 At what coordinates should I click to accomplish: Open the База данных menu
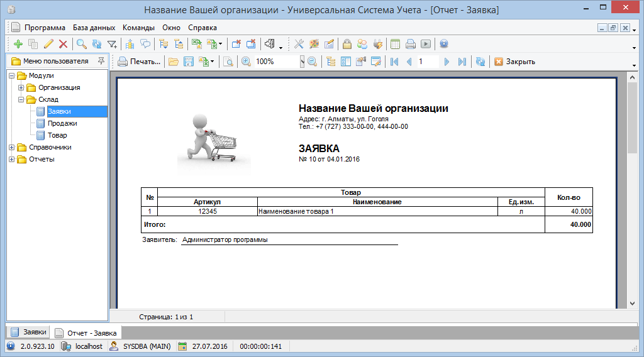[94, 28]
